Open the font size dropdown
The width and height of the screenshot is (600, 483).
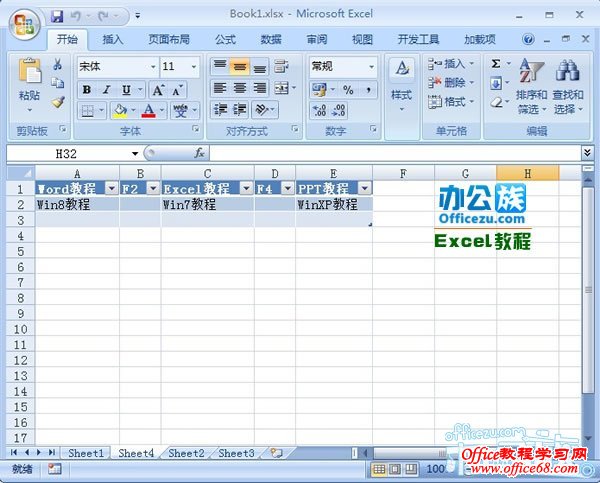coord(194,67)
